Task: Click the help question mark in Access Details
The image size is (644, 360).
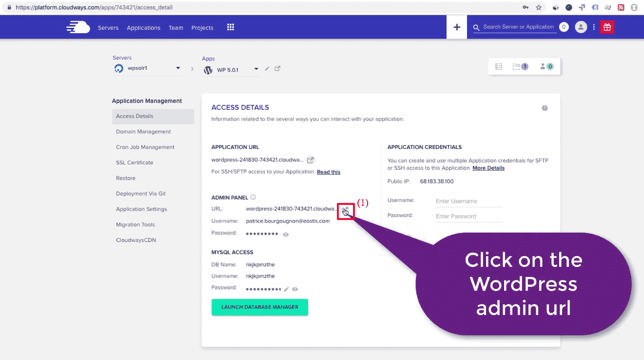Action: [x=545, y=108]
